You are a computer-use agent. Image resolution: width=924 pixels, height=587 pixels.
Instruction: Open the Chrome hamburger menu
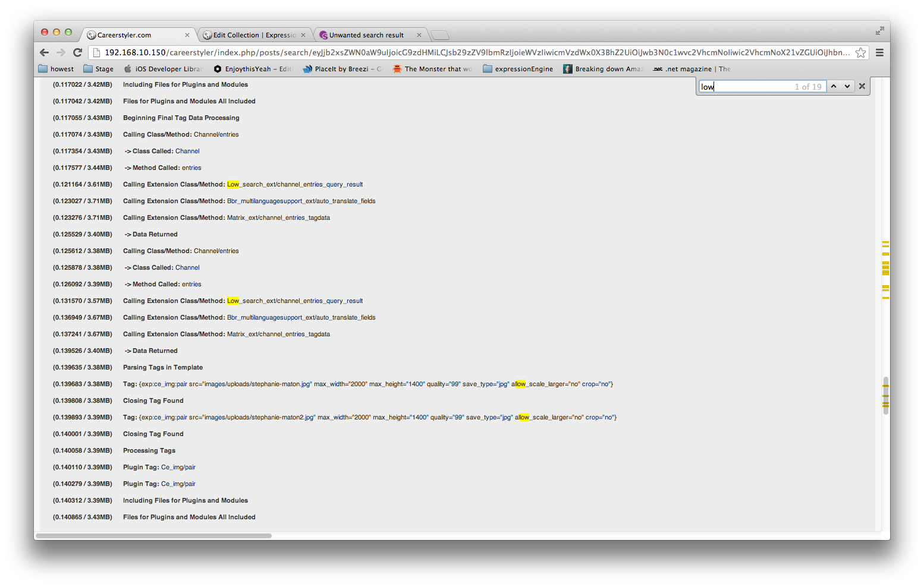pyautogui.click(x=879, y=53)
